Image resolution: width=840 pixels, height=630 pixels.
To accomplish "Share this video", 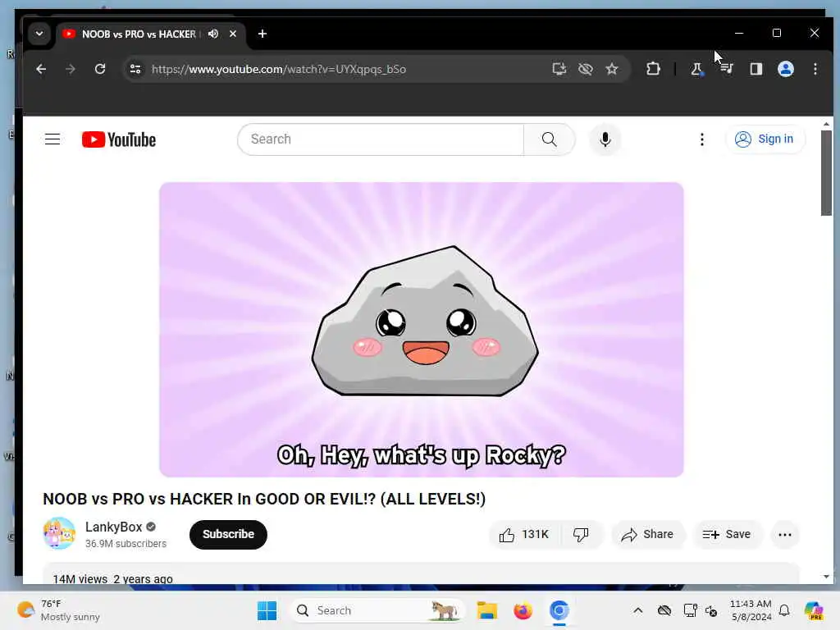I will click(647, 535).
